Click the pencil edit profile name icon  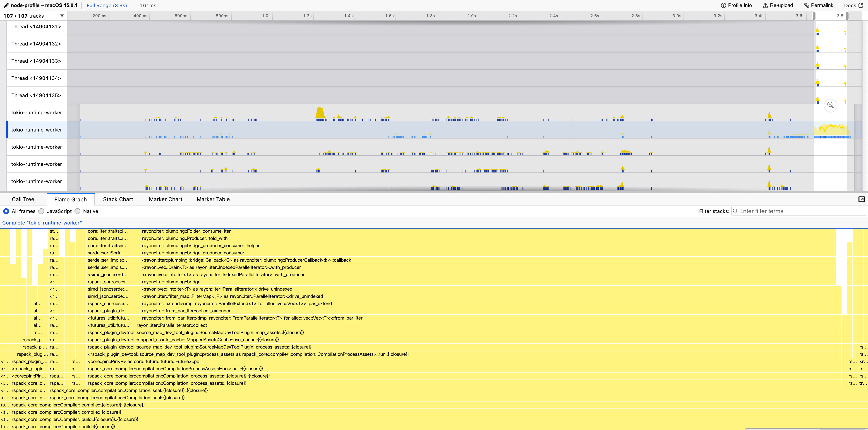pos(6,5)
